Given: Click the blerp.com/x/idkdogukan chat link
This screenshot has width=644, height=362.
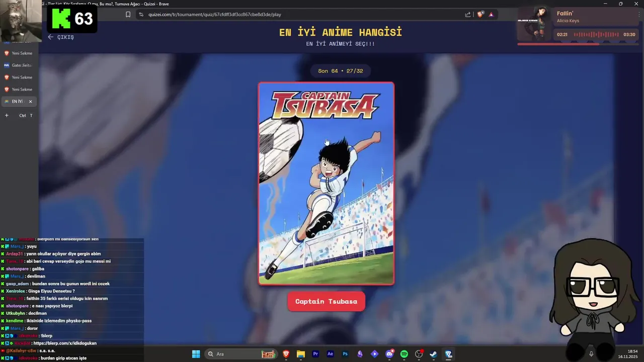Looking at the screenshot, I should [x=65, y=343].
